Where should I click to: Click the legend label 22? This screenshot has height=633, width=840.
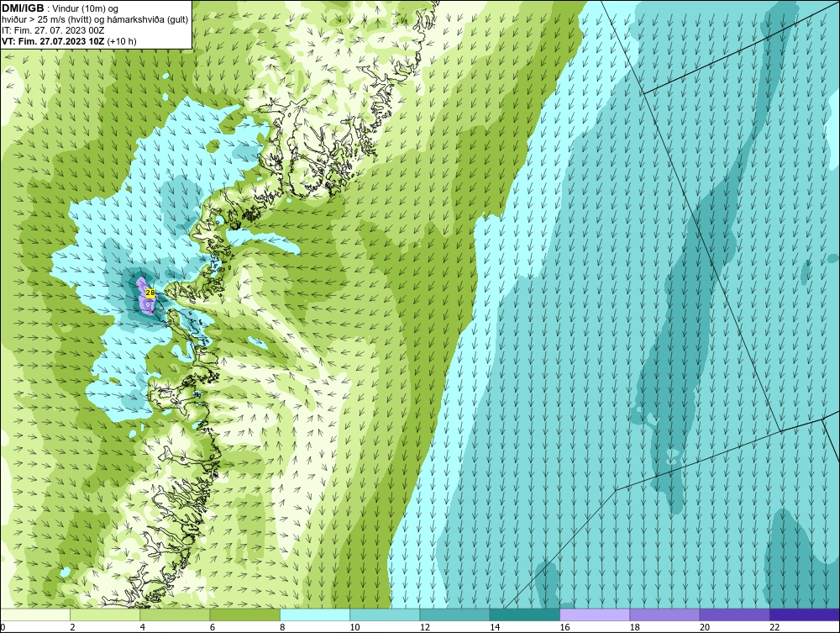click(x=774, y=627)
